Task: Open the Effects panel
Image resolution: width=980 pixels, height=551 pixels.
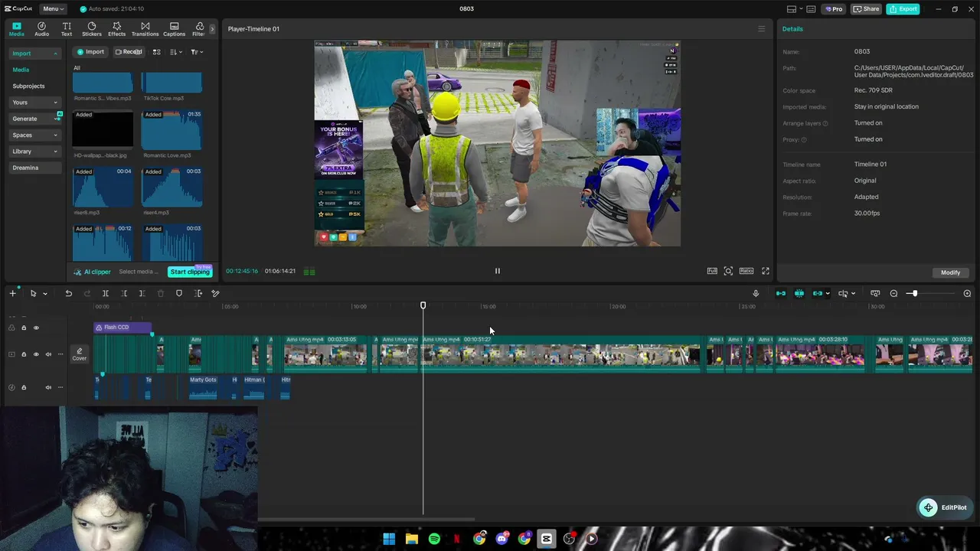Action: 116,29
